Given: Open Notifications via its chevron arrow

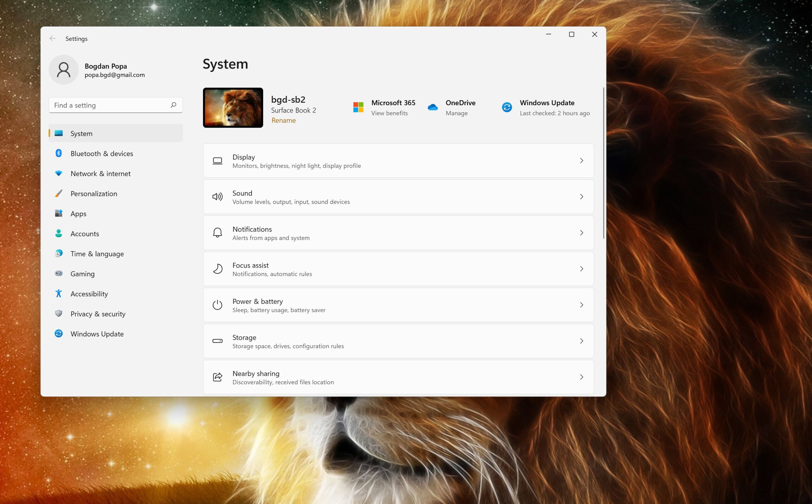Looking at the screenshot, I should 582,233.
